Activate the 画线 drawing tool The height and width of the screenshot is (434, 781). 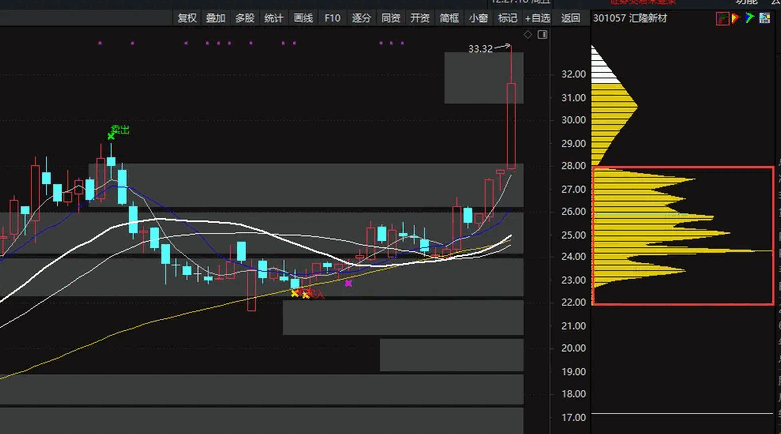pyautogui.click(x=303, y=18)
